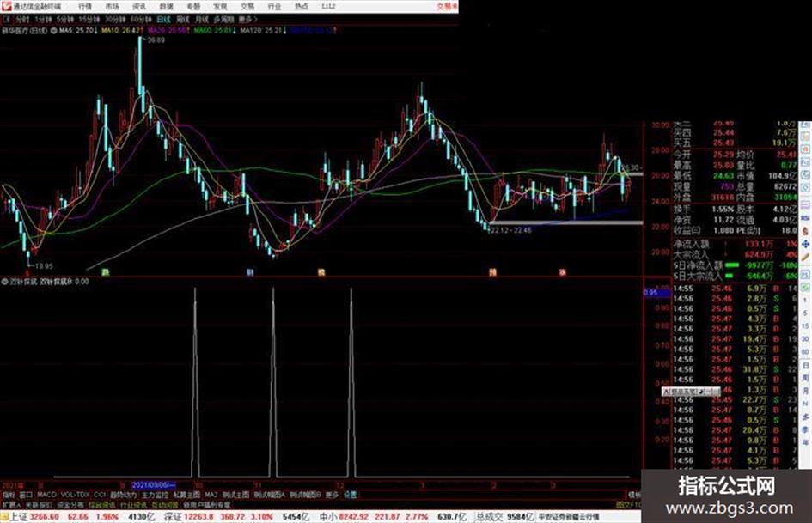
Task: Select the 日线 period tab
Action: (163, 19)
